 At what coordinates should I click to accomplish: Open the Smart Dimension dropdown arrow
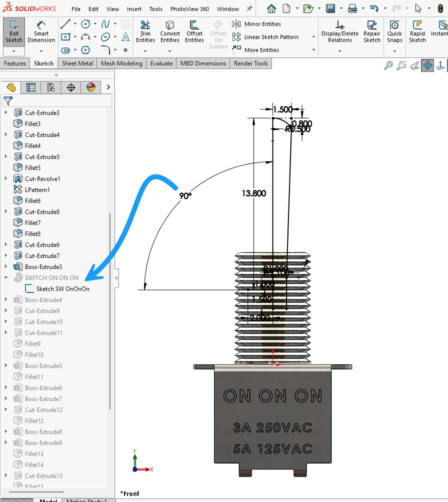pyautogui.click(x=41, y=51)
